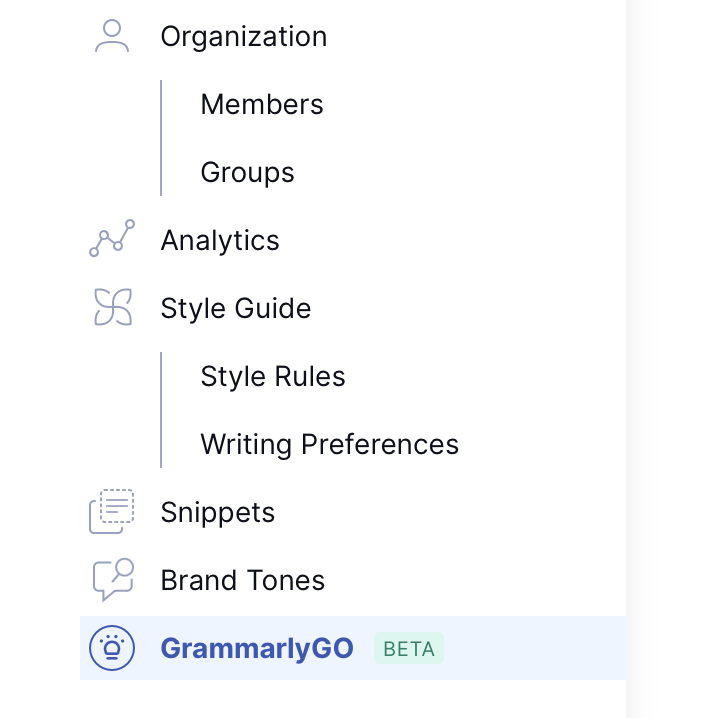Select Style Rules under Style Guide
The image size is (724, 718).
click(x=272, y=377)
